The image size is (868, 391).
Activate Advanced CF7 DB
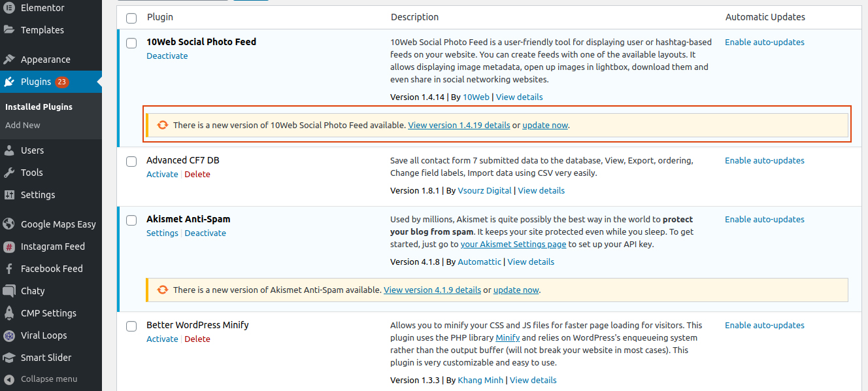pos(162,174)
